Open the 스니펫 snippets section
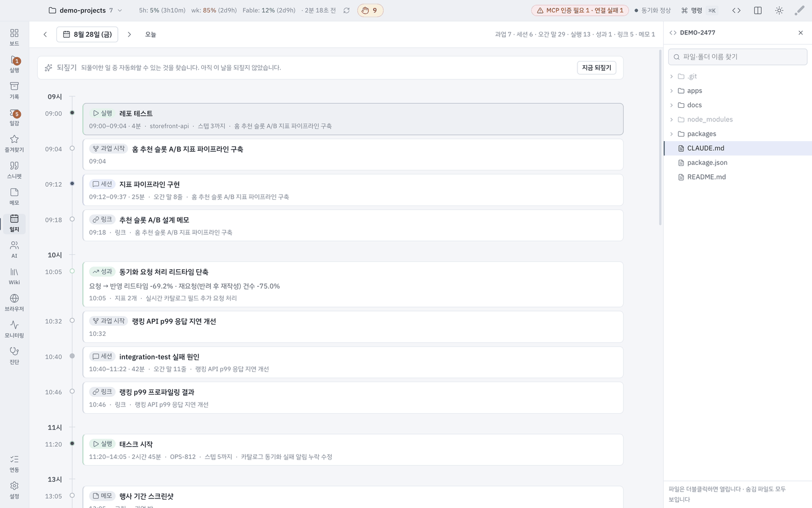The image size is (812, 508). (x=14, y=170)
